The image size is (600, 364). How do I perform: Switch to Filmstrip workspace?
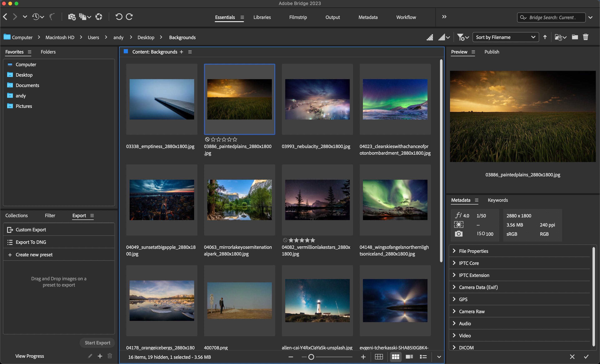298,17
